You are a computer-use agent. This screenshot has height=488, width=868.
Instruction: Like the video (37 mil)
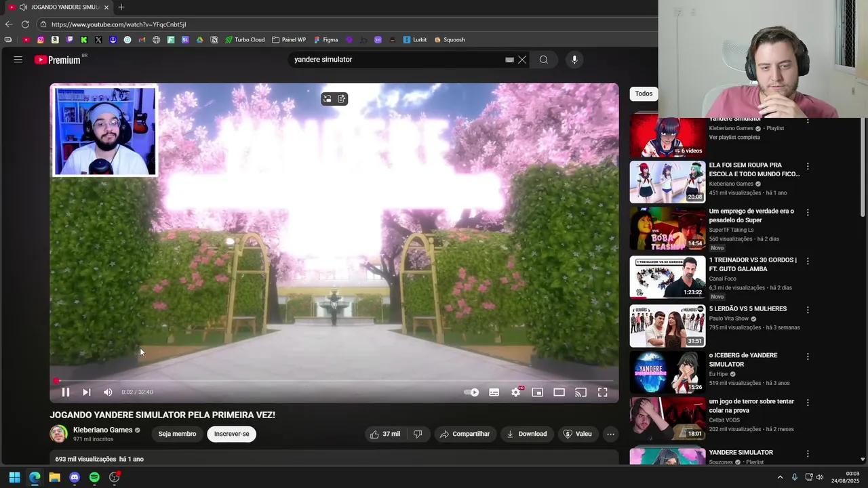click(x=385, y=434)
